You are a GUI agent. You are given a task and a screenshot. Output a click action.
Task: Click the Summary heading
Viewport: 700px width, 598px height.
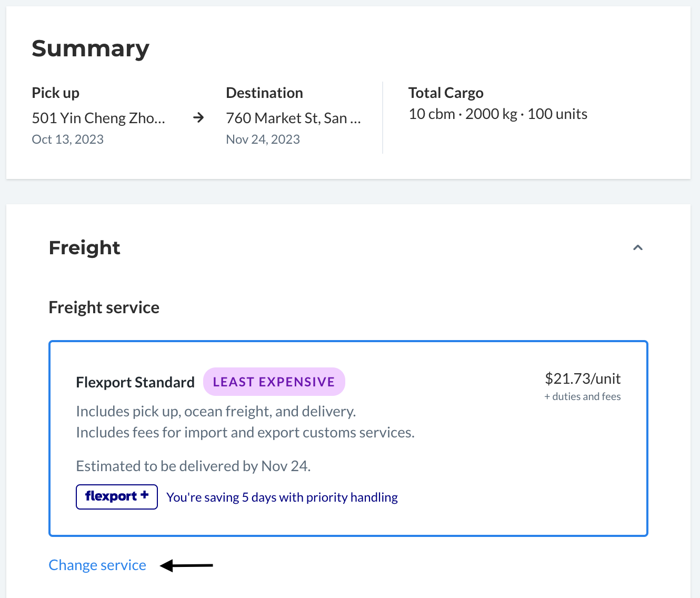(x=91, y=48)
